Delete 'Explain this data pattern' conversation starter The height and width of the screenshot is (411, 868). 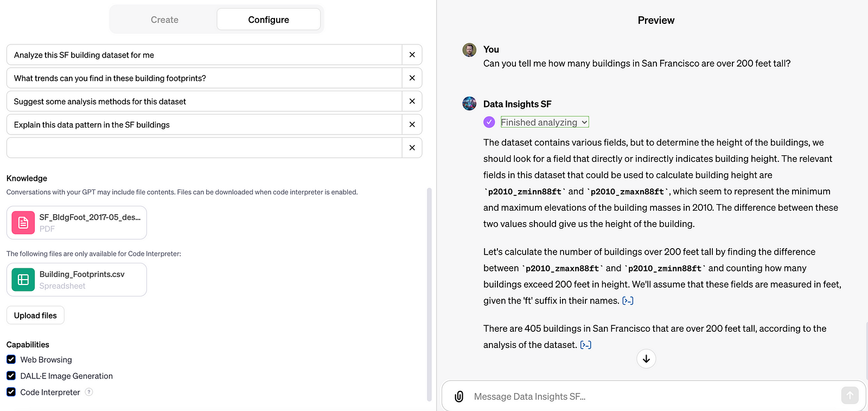(412, 125)
